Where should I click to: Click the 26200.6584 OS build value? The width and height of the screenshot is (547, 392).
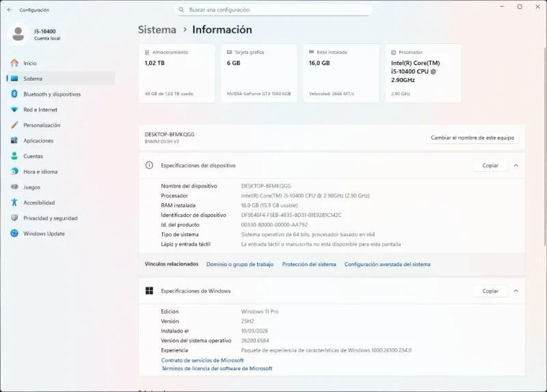255,340
